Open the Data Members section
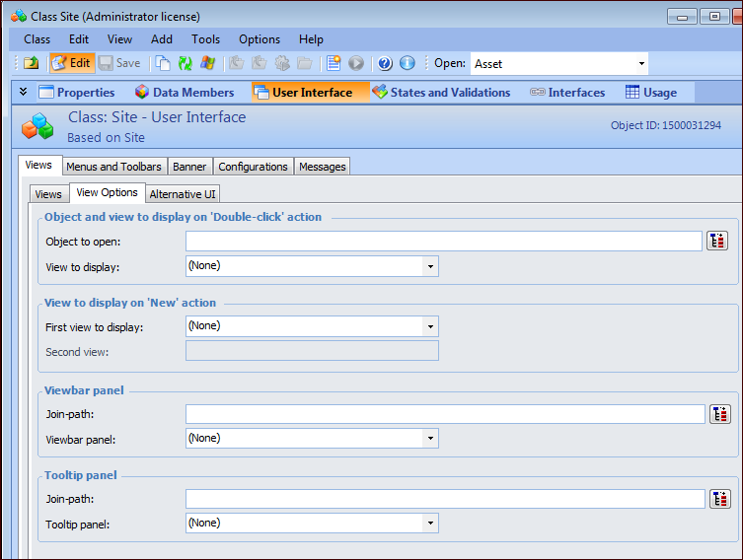 185,93
